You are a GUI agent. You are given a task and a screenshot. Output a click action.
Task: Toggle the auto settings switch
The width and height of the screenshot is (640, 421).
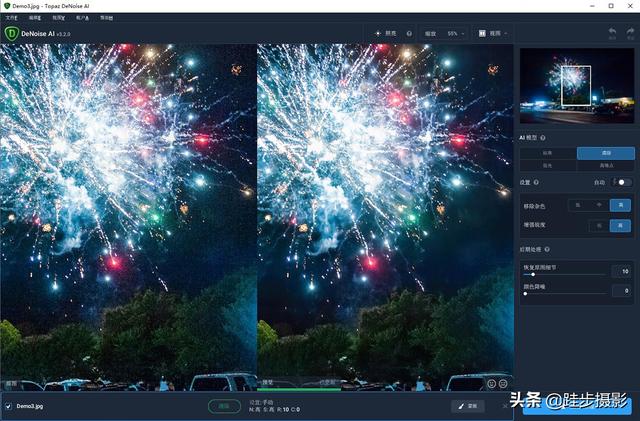click(x=623, y=182)
